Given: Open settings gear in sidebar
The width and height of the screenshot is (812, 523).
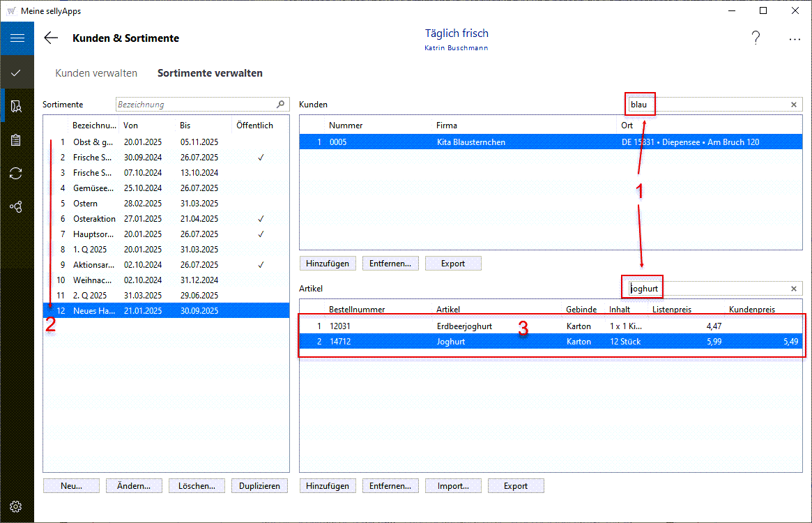Looking at the screenshot, I should [x=17, y=506].
